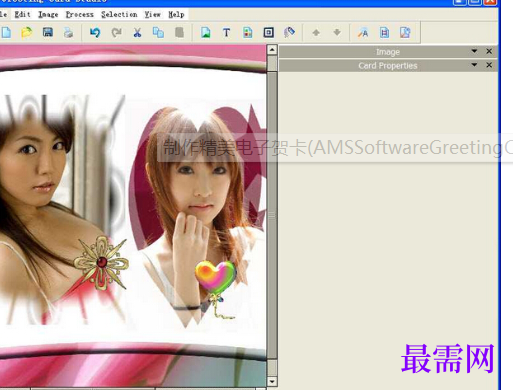Click the vertical scrollbar up arrow
The image size is (513, 390).
(x=272, y=50)
